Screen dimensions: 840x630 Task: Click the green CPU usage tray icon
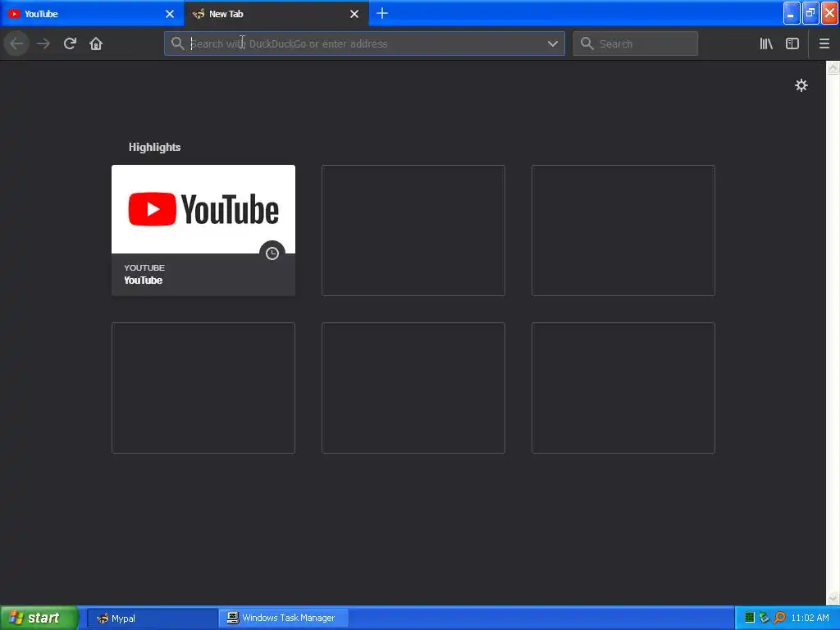coord(750,618)
